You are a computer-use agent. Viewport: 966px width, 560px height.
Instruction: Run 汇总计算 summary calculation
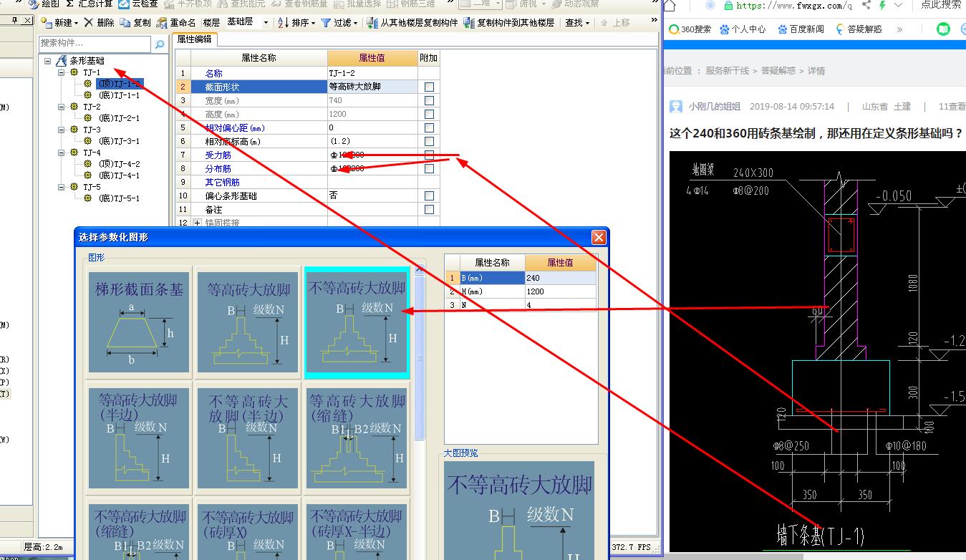pyautogui.click(x=89, y=4)
